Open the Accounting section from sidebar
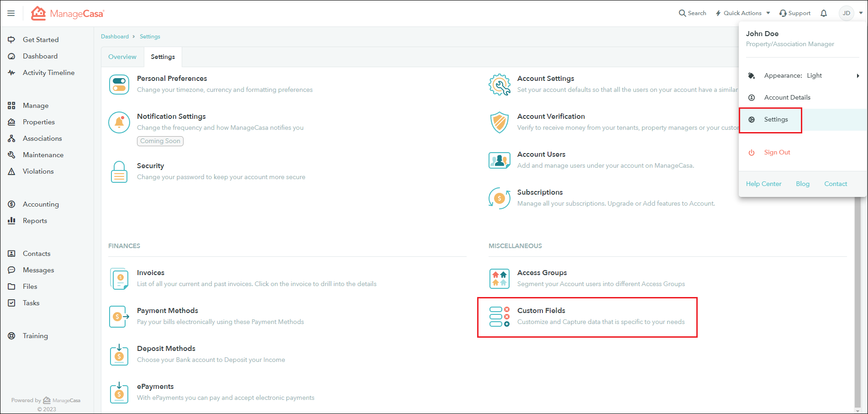Viewport: 868px width, 414px height. (41, 204)
